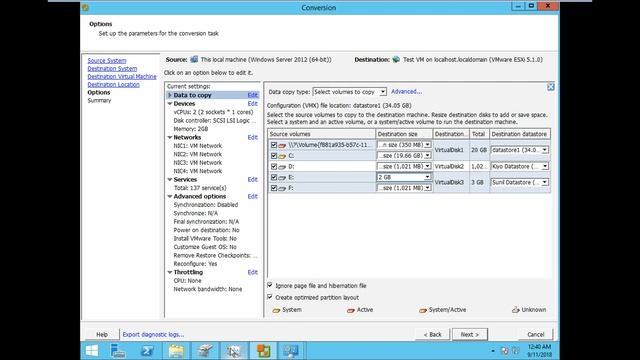
Task: Click the active volume icon on the \\?\Volume row
Action: 282,145
